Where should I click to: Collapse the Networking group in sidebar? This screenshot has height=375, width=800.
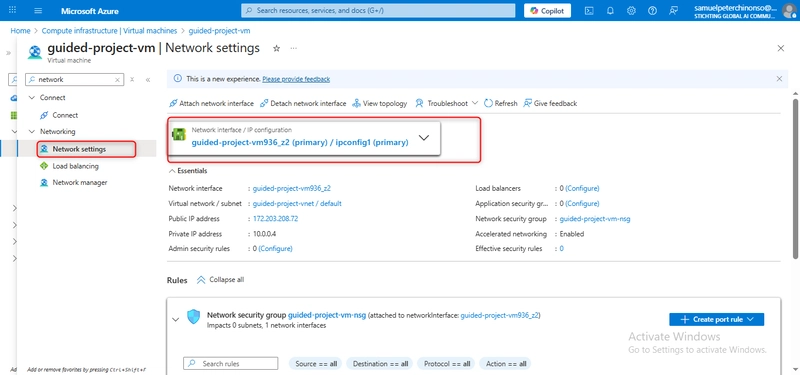pos(32,132)
